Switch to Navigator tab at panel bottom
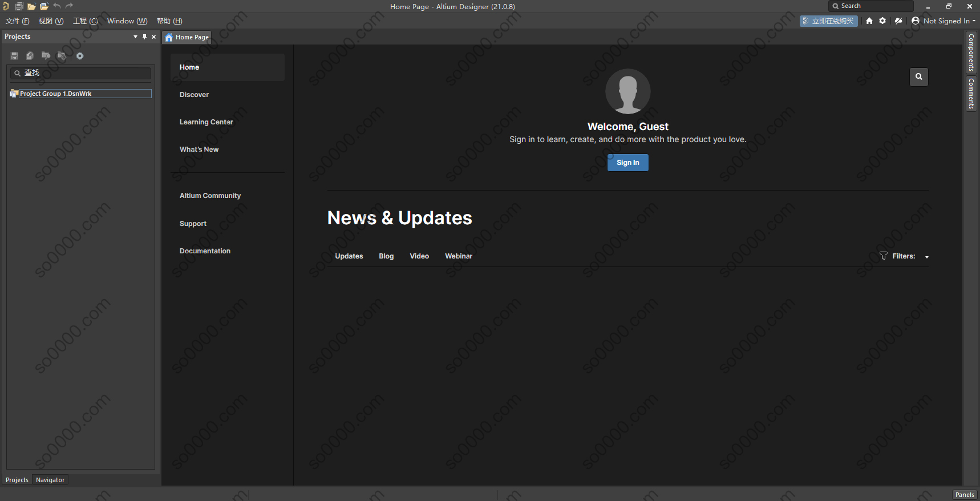The image size is (980, 501). (50, 480)
